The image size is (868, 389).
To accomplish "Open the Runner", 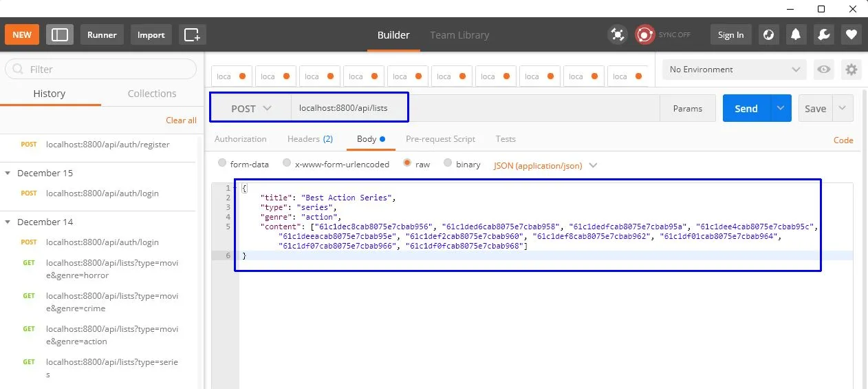I will pyautogui.click(x=102, y=35).
